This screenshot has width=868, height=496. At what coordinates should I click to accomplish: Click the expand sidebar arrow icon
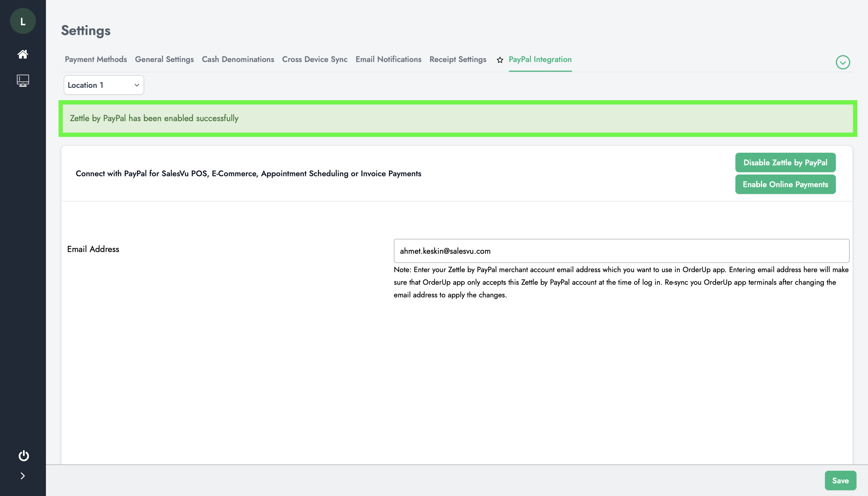pos(23,476)
